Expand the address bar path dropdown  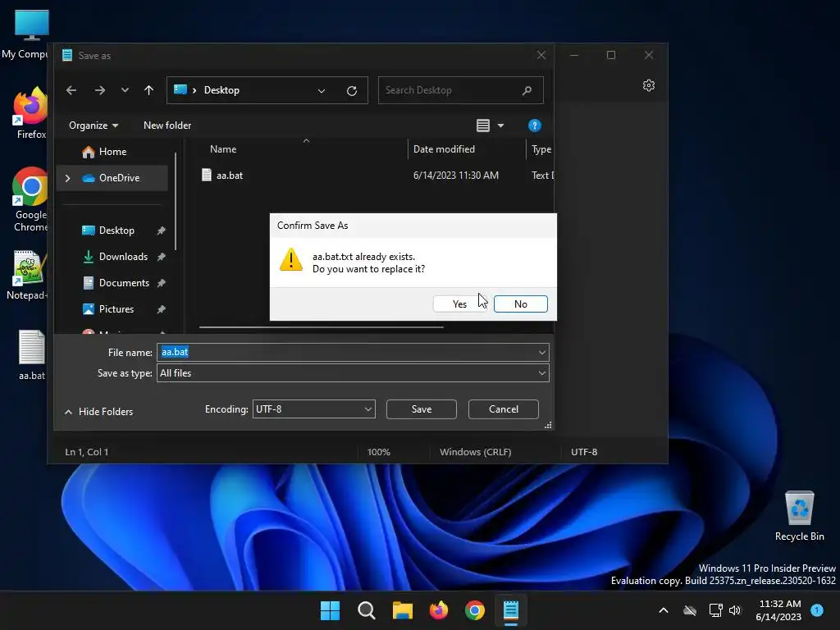point(322,90)
